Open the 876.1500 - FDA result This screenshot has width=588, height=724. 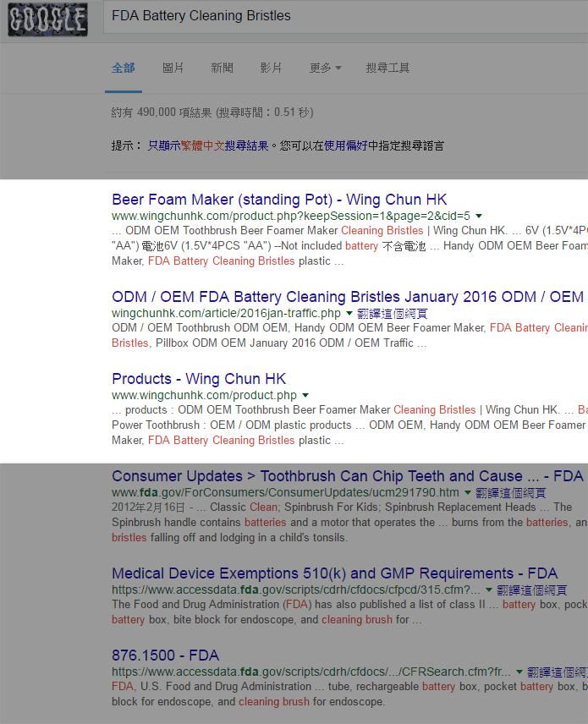click(x=165, y=655)
